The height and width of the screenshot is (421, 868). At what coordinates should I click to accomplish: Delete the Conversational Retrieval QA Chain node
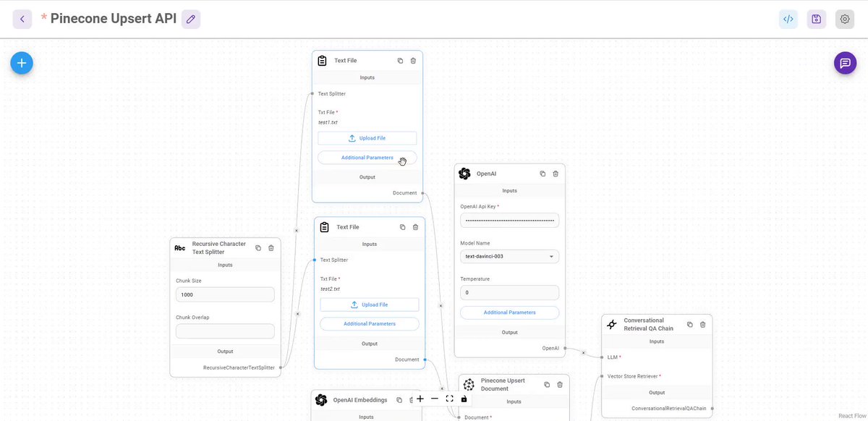[702, 325]
